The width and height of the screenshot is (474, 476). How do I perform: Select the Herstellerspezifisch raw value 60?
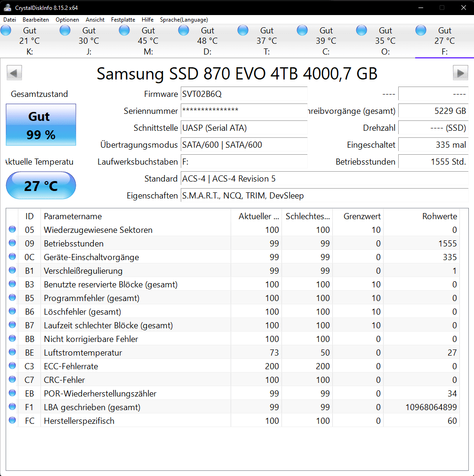[x=452, y=421]
